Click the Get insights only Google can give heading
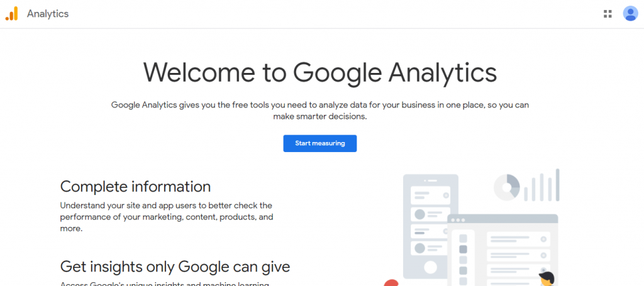Screen dimensions: 644x286 175,267
